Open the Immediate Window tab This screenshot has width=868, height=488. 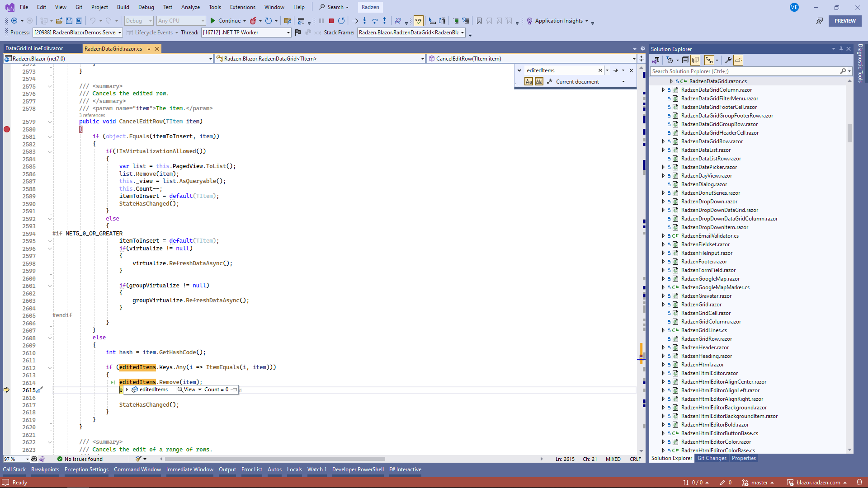coord(190,469)
